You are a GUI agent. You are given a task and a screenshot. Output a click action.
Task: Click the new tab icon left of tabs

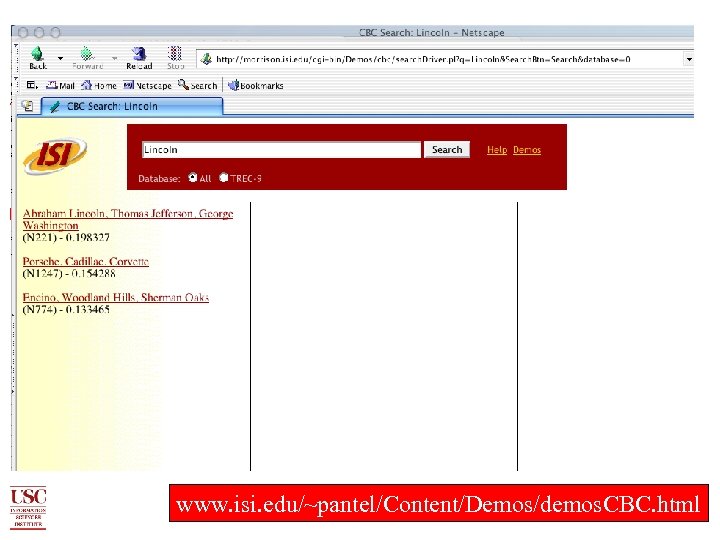[x=28, y=106]
